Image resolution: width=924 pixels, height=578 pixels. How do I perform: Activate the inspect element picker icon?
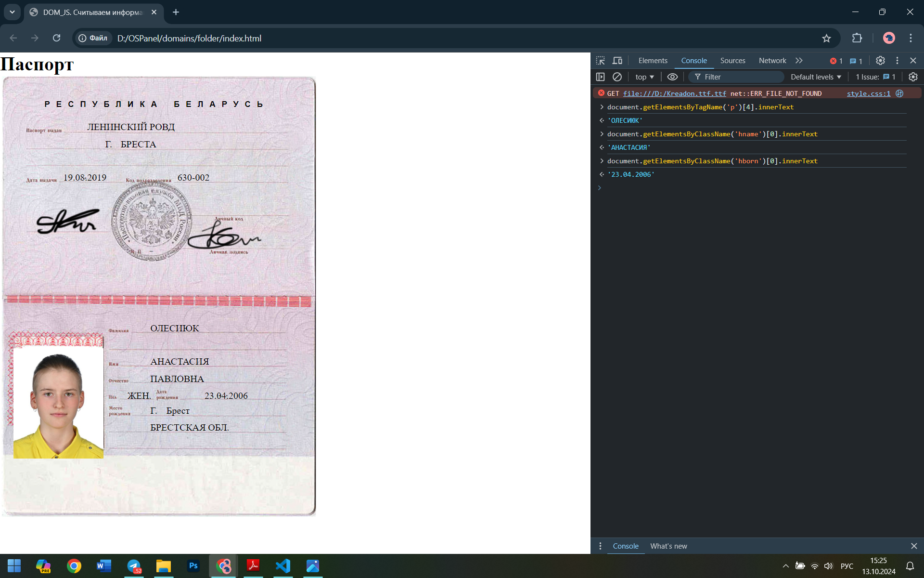click(x=600, y=61)
